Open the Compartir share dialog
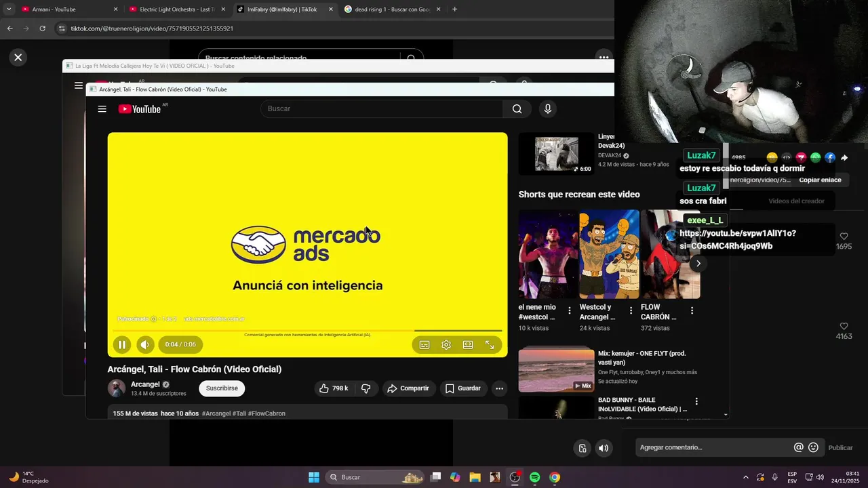 pos(408,388)
